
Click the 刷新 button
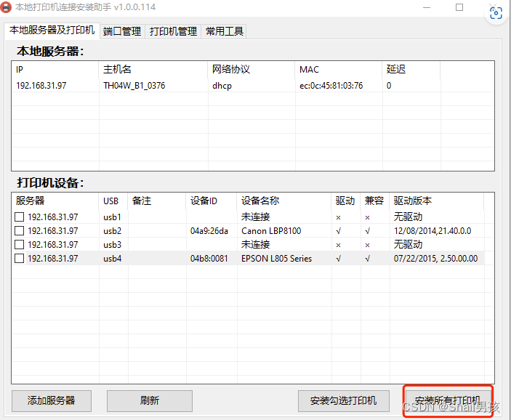[150, 401]
